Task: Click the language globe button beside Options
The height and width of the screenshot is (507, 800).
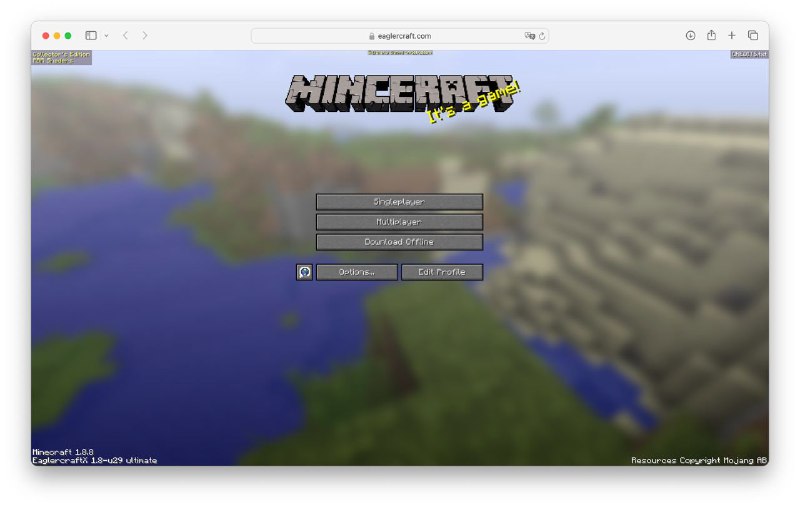Action: pyautogui.click(x=304, y=272)
